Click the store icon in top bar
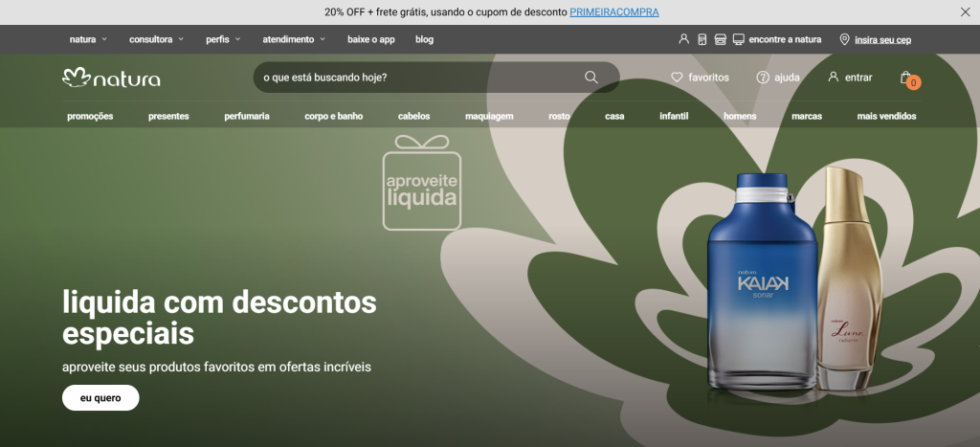 (x=720, y=39)
